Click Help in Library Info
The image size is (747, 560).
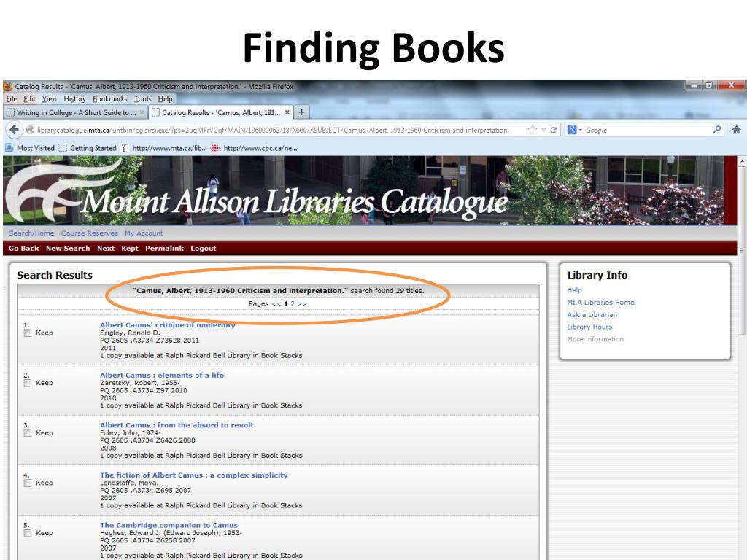click(x=575, y=290)
